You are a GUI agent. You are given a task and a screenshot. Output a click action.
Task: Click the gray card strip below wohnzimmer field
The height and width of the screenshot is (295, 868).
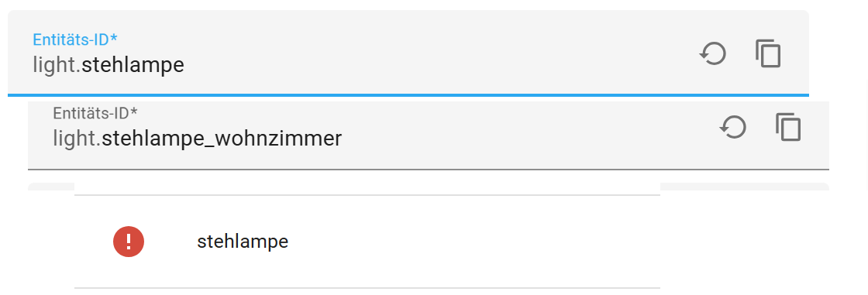point(745,187)
